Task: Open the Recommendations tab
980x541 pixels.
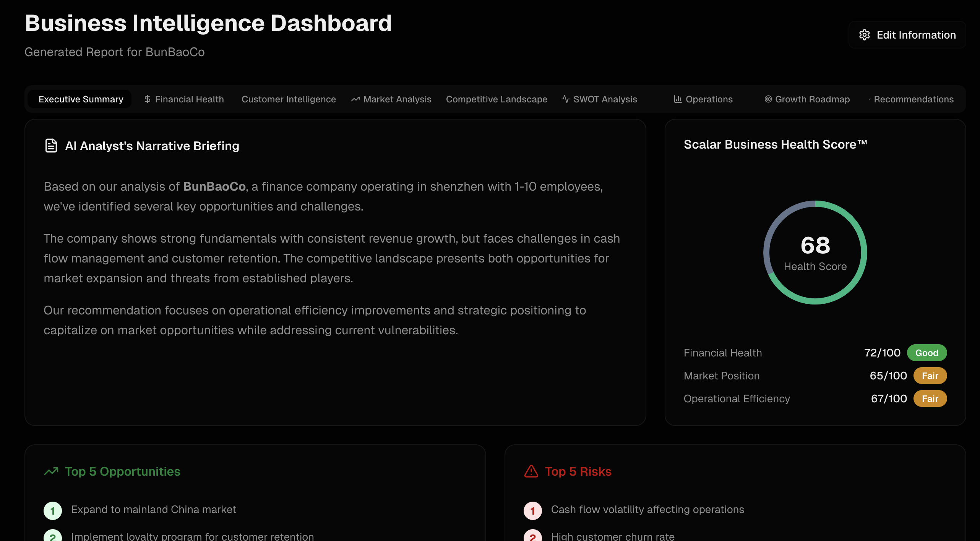Action: point(913,99)
